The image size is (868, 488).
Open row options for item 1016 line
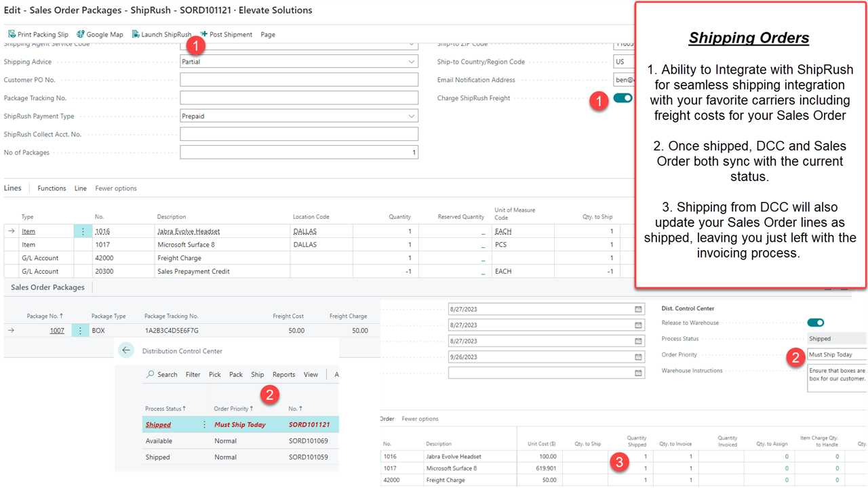click(x=83, y=231)
